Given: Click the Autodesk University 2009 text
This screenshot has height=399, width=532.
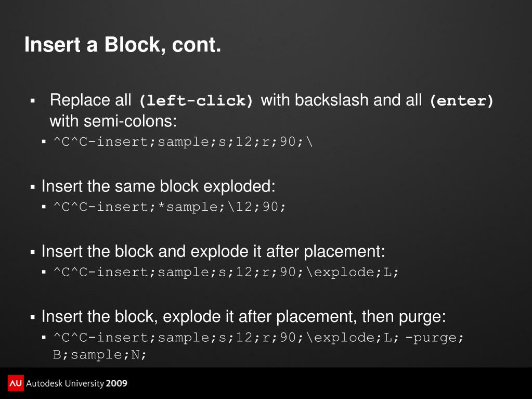Looking at the screenshot, I should click(76, 383).
